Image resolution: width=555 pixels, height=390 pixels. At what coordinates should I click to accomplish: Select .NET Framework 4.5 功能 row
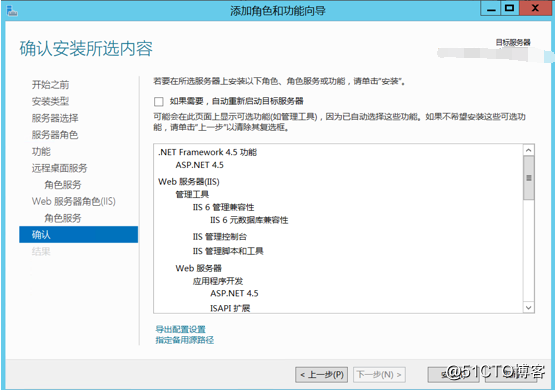[207, 152]
